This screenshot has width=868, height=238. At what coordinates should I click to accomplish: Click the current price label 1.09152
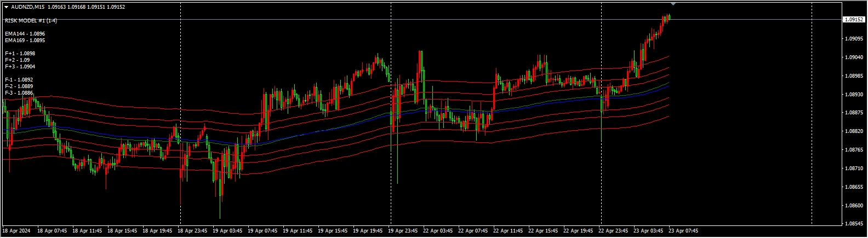[854, 20]
